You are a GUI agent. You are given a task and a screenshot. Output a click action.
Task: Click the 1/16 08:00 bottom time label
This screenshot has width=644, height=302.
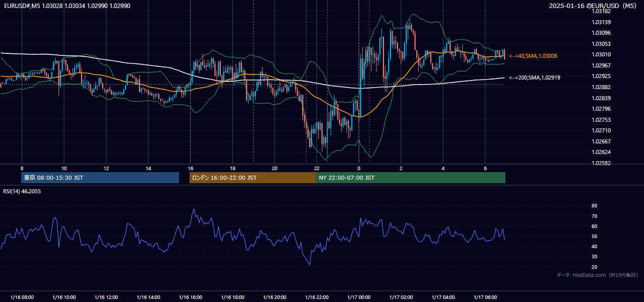tap(22, 297)
